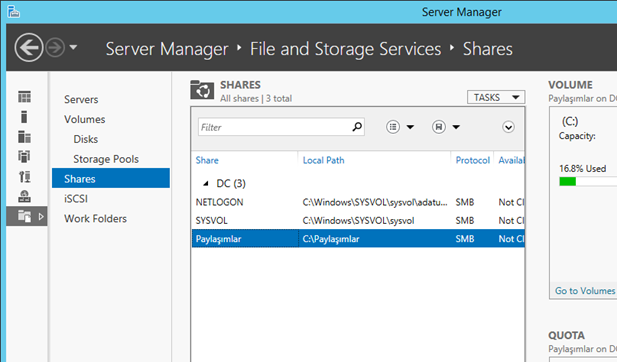Open the TASKS dropdown menu
The width and height of the screenshot is (617, 362).
496,97
